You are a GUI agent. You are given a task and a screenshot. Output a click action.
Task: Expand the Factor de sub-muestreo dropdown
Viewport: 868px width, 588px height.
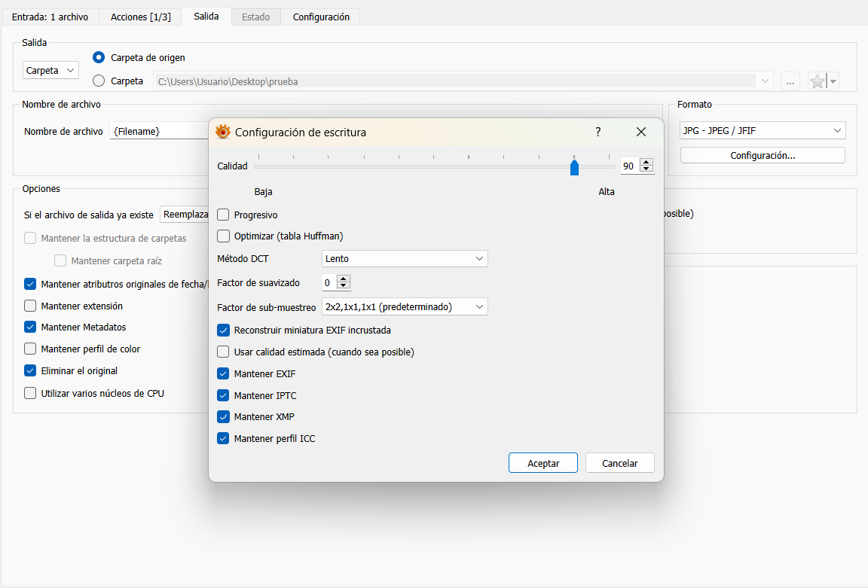[x=405, y=307]
